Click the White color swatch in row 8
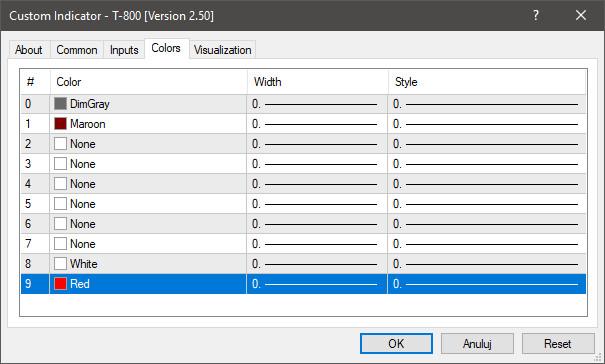This screenshot has width=605, height=364. tap(60, 264)
